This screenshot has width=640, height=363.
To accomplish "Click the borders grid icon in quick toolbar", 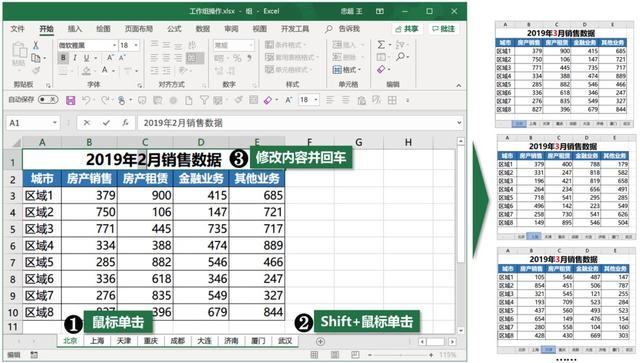I will [x=392, y=100].
